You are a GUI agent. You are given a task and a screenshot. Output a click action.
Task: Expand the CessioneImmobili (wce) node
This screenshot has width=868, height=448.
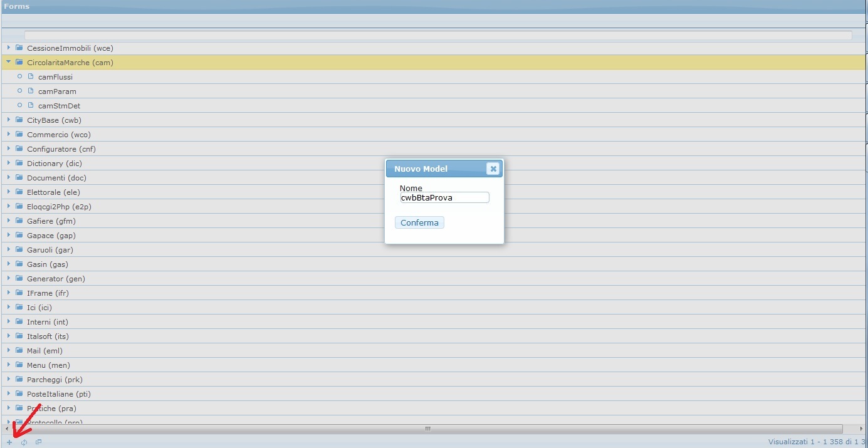(9, 48)
